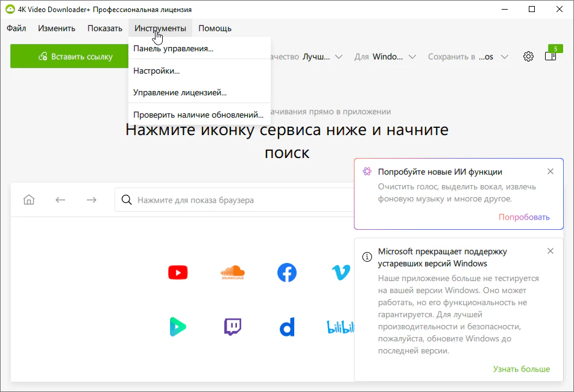The height and width of the screenshot is (392, 574).
Task: Dismiss the ИИ функции notification
Action: click(550, 171)
